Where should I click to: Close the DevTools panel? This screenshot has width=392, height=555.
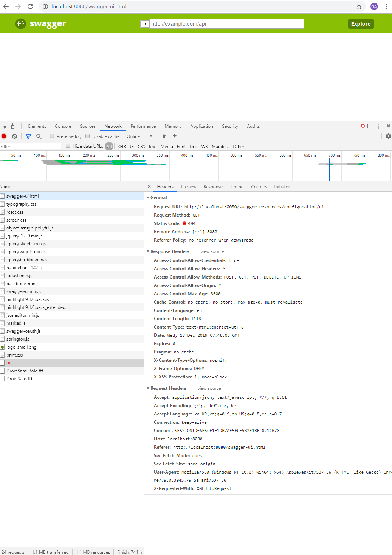(388, 126)
